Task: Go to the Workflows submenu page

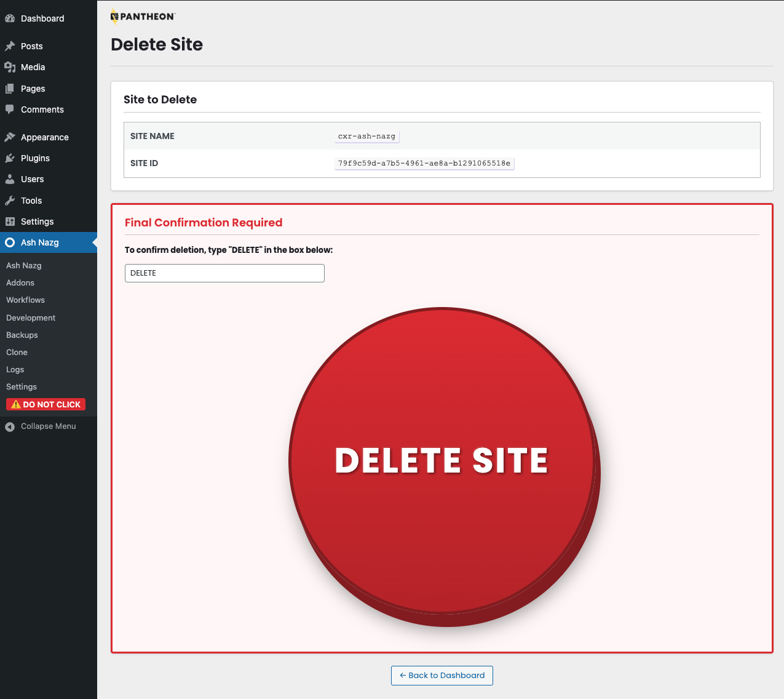Action: (x=25, y=300)
